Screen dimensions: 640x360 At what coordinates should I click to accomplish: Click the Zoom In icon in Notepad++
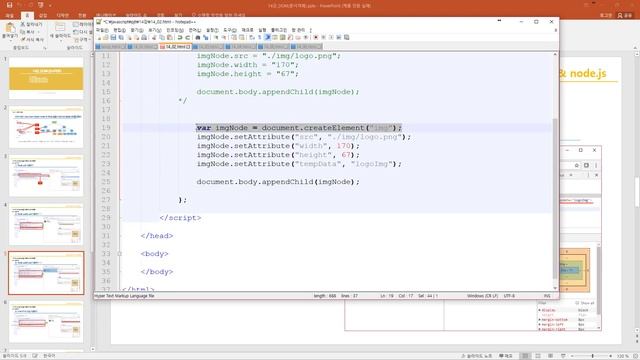click(x=216, y=38)
